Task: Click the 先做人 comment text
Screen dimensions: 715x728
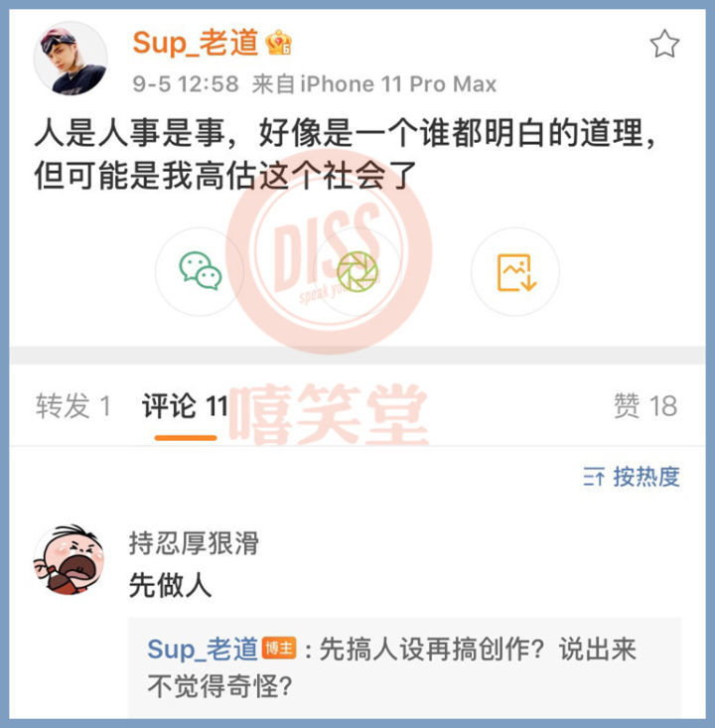Action: click(170, 585)
